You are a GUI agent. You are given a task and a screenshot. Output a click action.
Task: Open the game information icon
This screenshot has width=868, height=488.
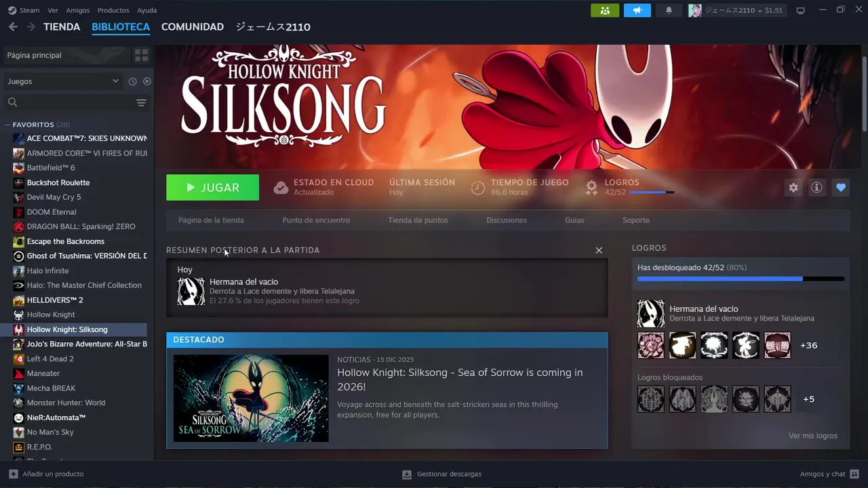[816, 188]
